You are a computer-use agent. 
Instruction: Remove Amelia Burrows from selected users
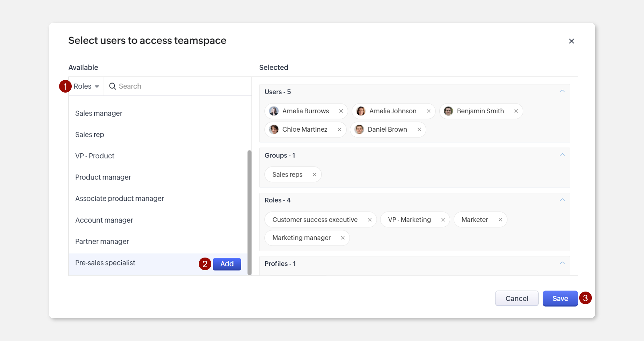pyautogui.click(x=341, y=111)
